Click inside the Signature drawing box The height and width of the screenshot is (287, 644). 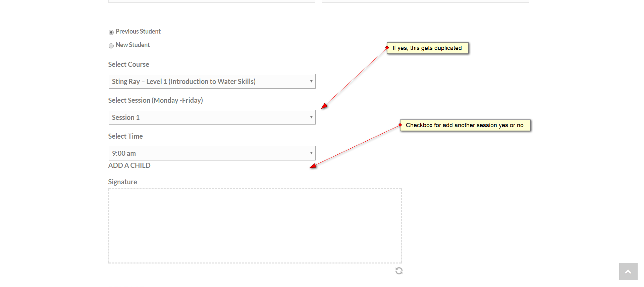(255, 226)
